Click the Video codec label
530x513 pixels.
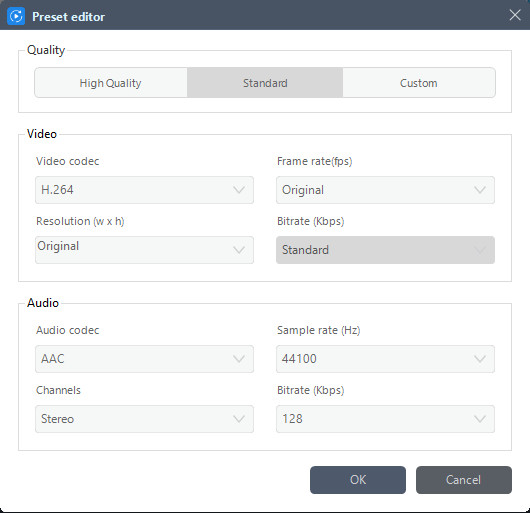click(68, 161)
